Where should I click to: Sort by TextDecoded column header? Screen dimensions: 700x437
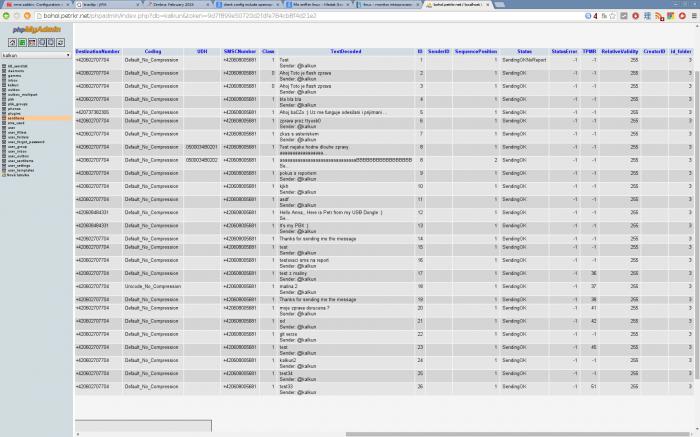coord(346,52)
